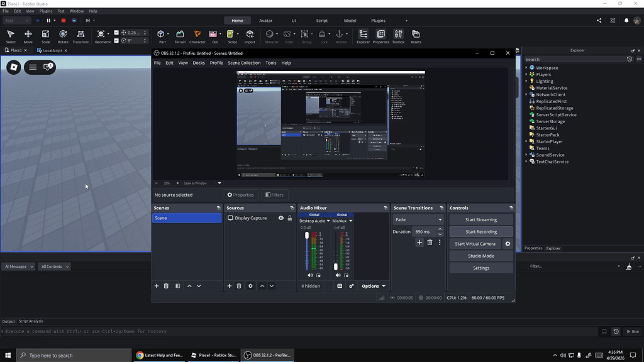Open the Tools menu in OBS

[270, 63]
